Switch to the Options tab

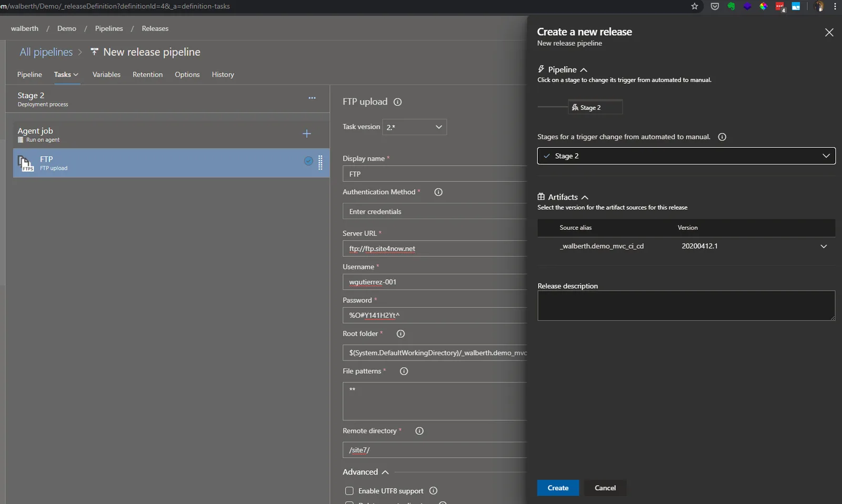[187, 75]
